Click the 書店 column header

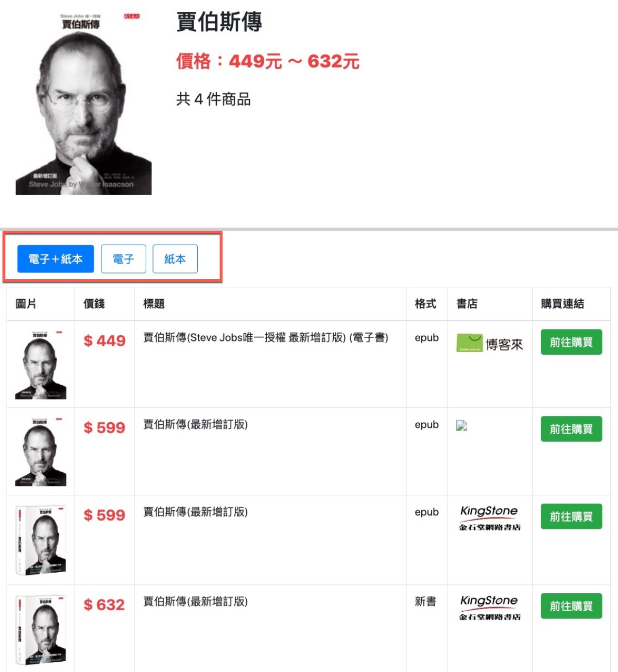pos(467,304)
